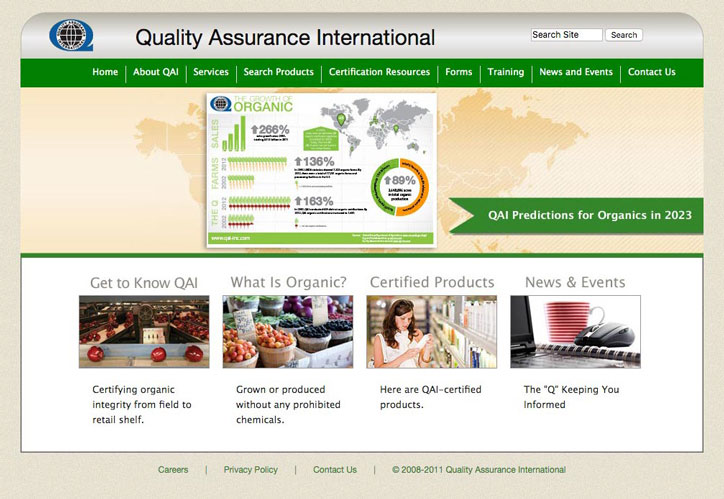This screenshot has width=724, height=499.
Task: Open the Careers footer link
Action: (x=173, y=470)
